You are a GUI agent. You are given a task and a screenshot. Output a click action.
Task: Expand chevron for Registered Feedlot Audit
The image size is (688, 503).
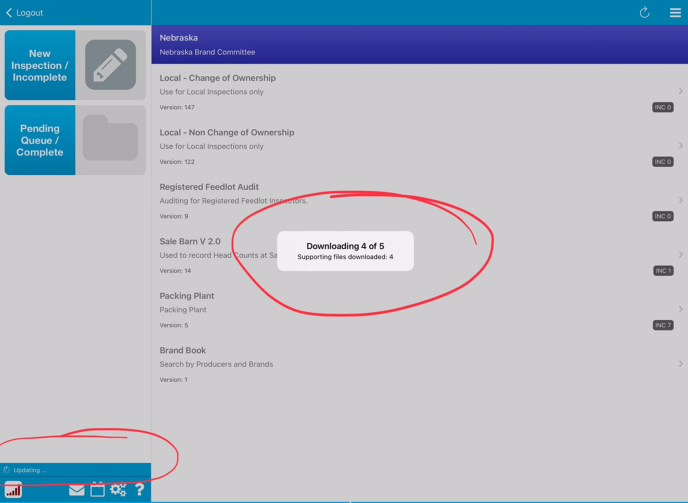(x=681, y=200)
